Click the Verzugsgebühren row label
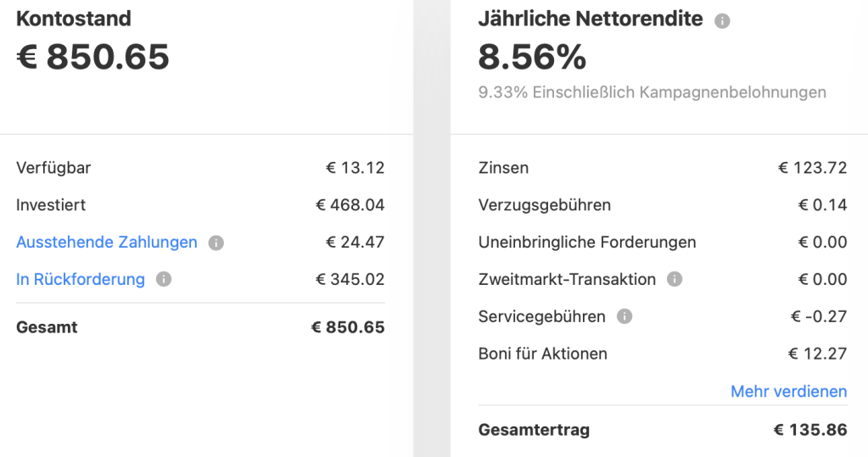Screen dimensions: 868x457 [x=545, y=205]
